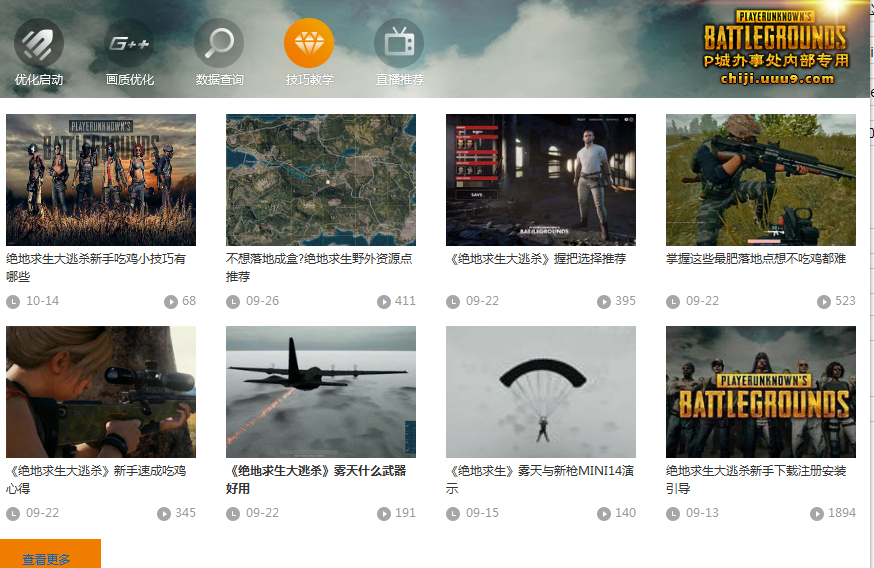This screenshot has height=568, width=874.
Task: Click the 查看更多 button
Action: (x=50, y=554)
